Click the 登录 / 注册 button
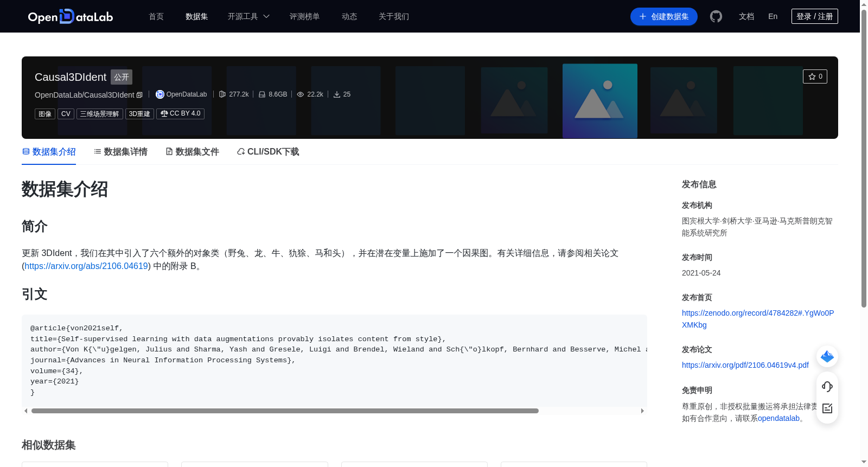Screen dimensions: 868x467 tap(815, 16)
